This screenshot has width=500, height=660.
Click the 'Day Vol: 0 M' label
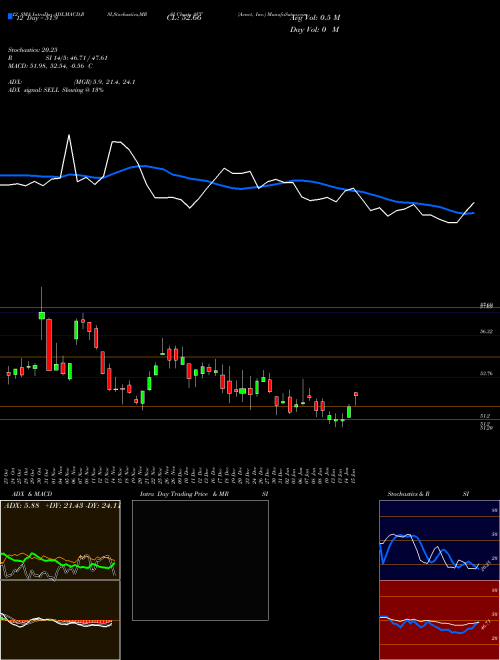314,30
